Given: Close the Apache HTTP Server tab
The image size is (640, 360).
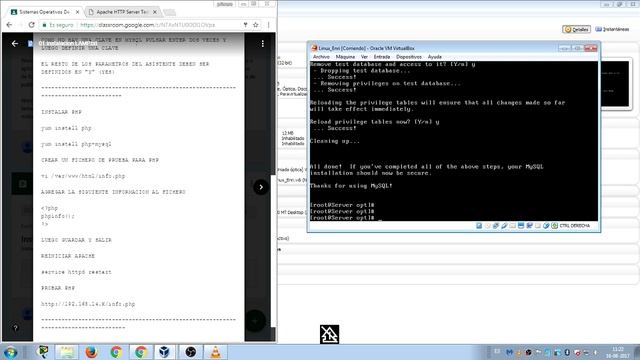Looking at the screenshot, I should [155, 12].
